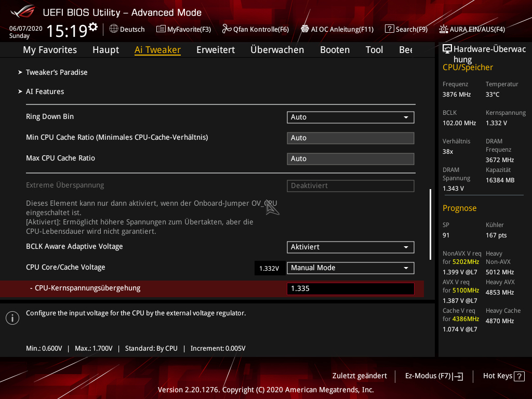532x399 pixels.
Task: Click the 06/07/2020 date text
Action: [26, 29]
